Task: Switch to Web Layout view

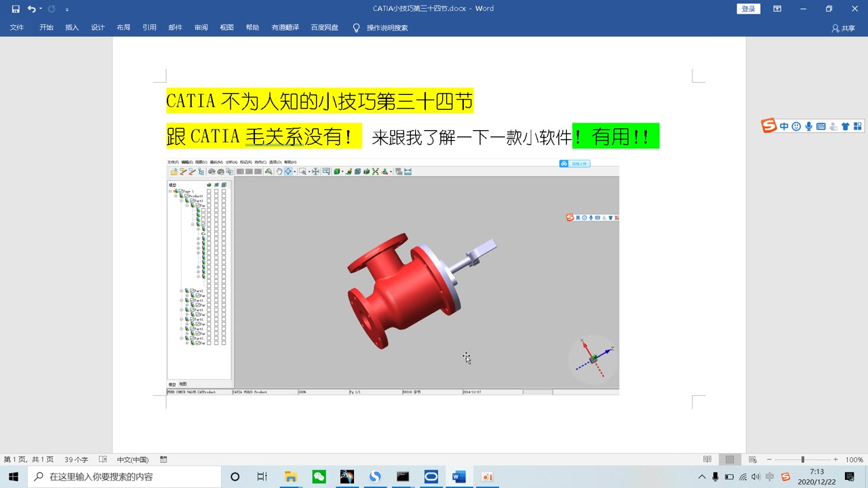Action: [x=752, y=460]
